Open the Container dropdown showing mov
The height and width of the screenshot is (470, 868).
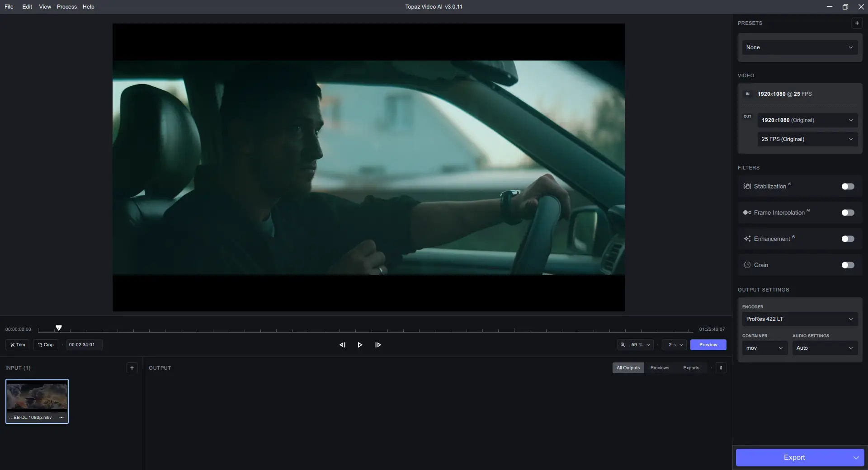pos(764,348)
